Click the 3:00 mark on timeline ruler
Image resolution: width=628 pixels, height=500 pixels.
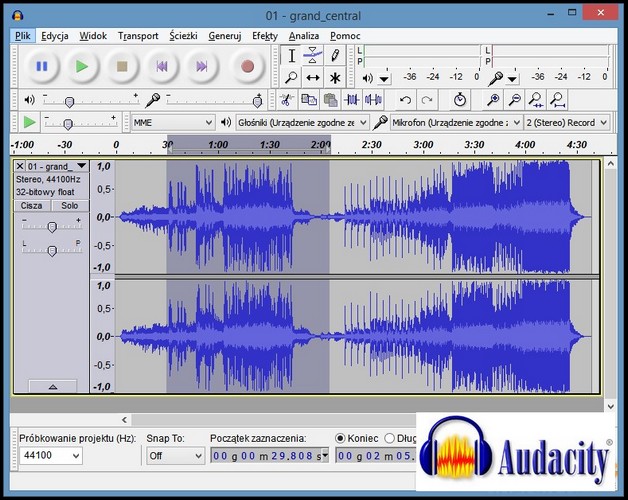point(423,145)
